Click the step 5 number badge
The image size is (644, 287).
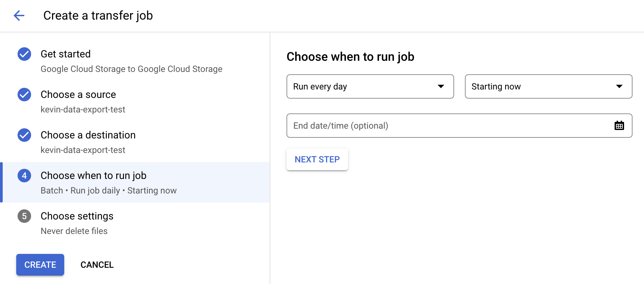(24, 216)
